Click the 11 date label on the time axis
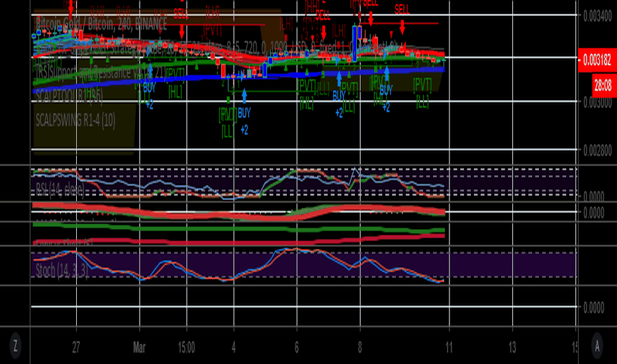Image resolution: width=617 pixels, height=364 pixels. pos(449,347)
